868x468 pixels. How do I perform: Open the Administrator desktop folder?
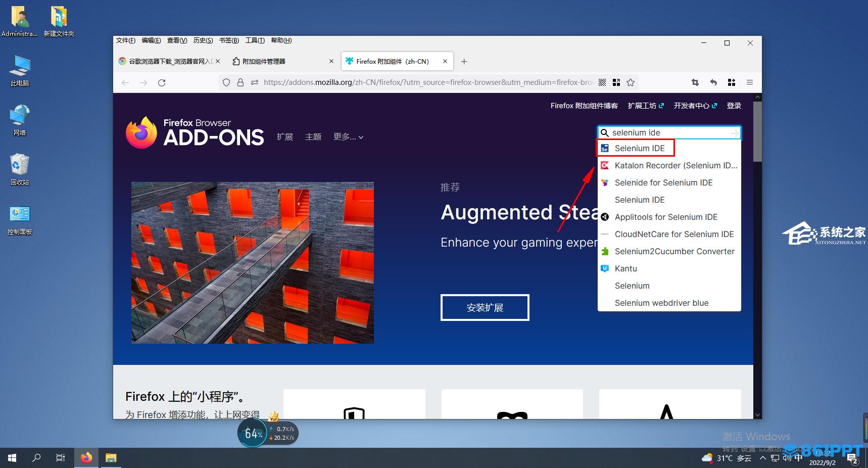(x=19, y=21)
